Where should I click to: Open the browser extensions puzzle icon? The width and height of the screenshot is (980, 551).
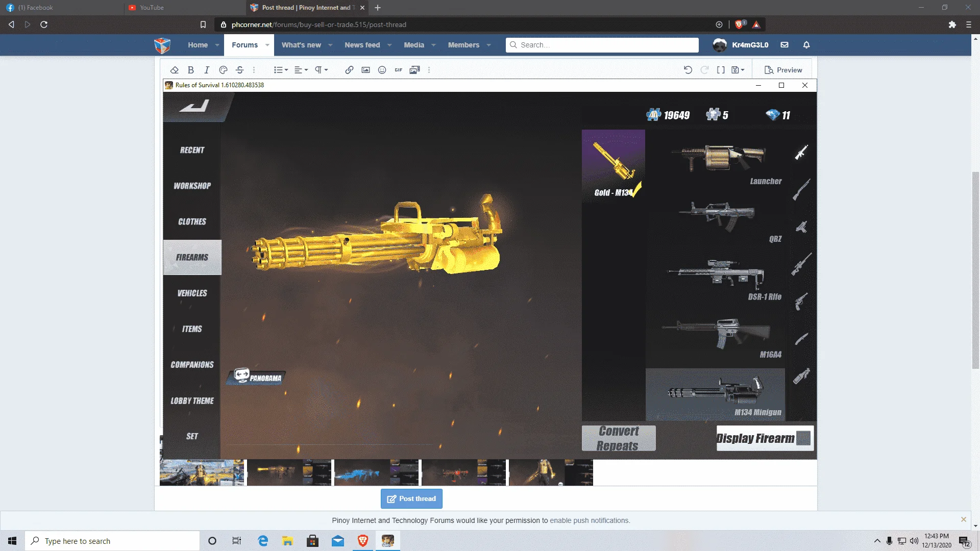coord(952,24)
